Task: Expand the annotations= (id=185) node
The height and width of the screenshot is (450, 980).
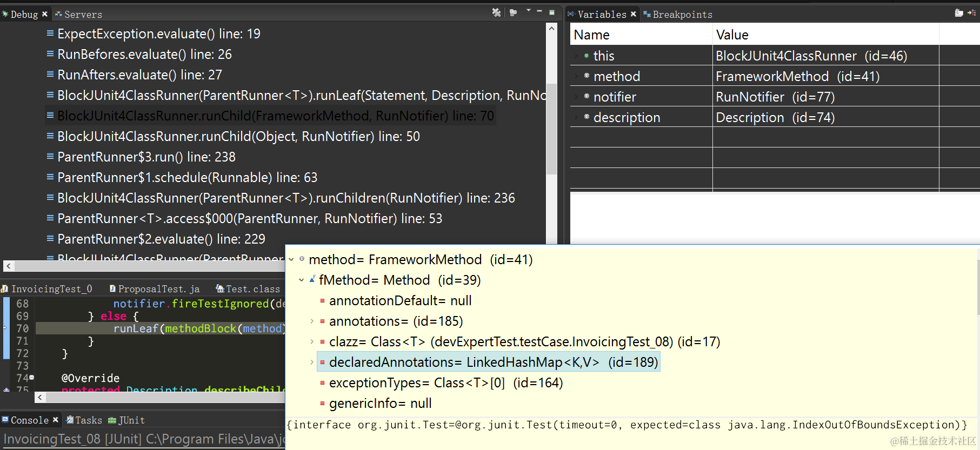Action: click(x=312, y=321)
